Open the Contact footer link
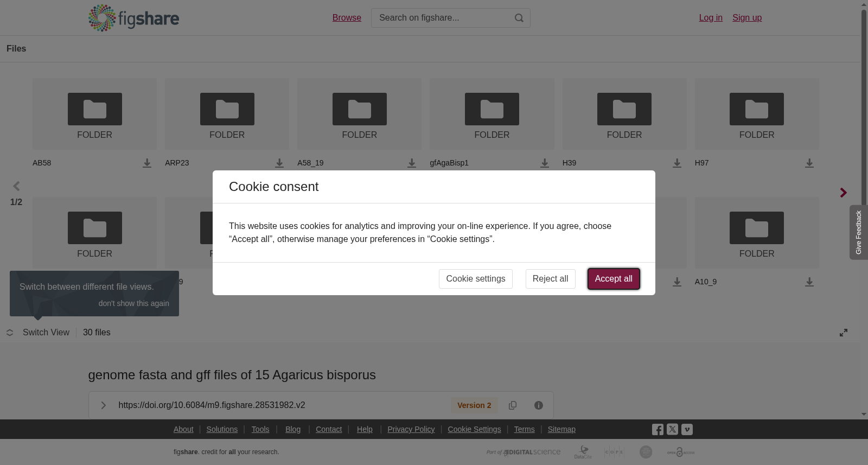Viewport: 868px width, 465px height. click(329, 429)
